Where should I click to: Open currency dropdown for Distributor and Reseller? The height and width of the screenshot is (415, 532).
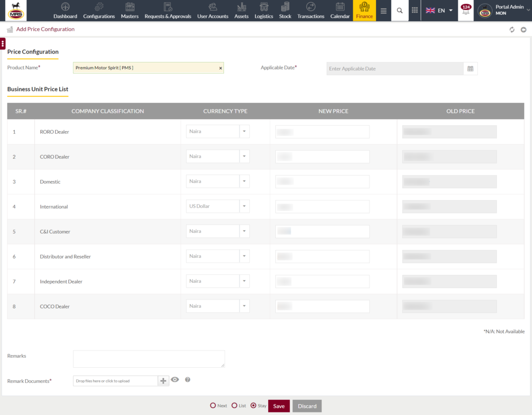(244, 256)
